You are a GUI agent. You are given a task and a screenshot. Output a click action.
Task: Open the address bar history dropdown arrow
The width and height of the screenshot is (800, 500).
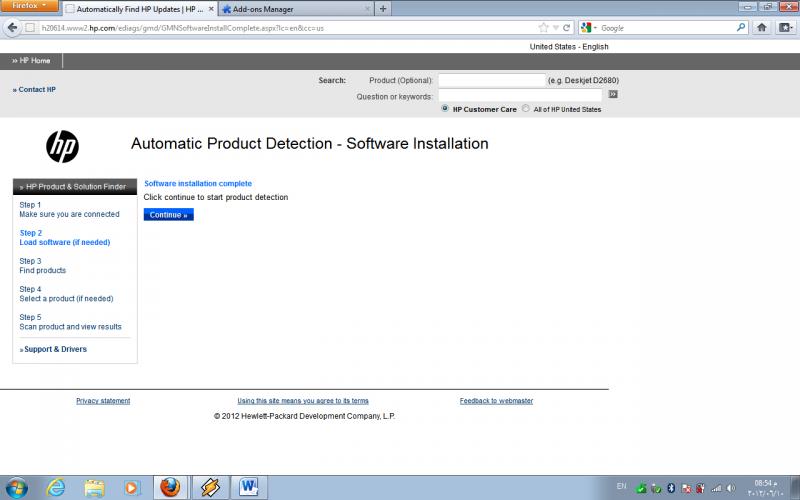pos(556,28)
